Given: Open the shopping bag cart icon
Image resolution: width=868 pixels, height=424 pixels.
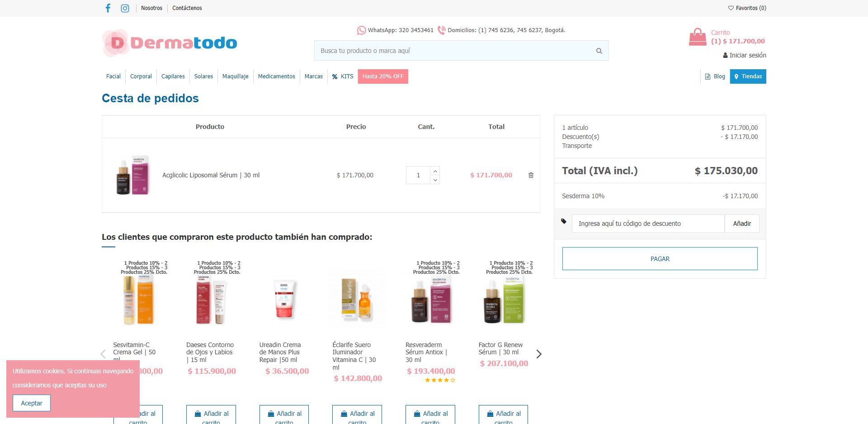Looking at the screenshot, I should click(x=697, y=37).
